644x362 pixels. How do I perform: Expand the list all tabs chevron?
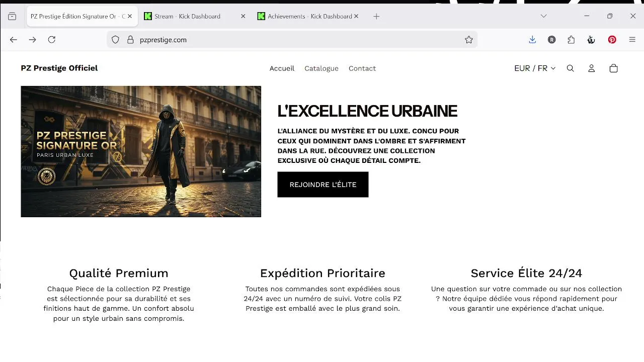pos(543,16)
